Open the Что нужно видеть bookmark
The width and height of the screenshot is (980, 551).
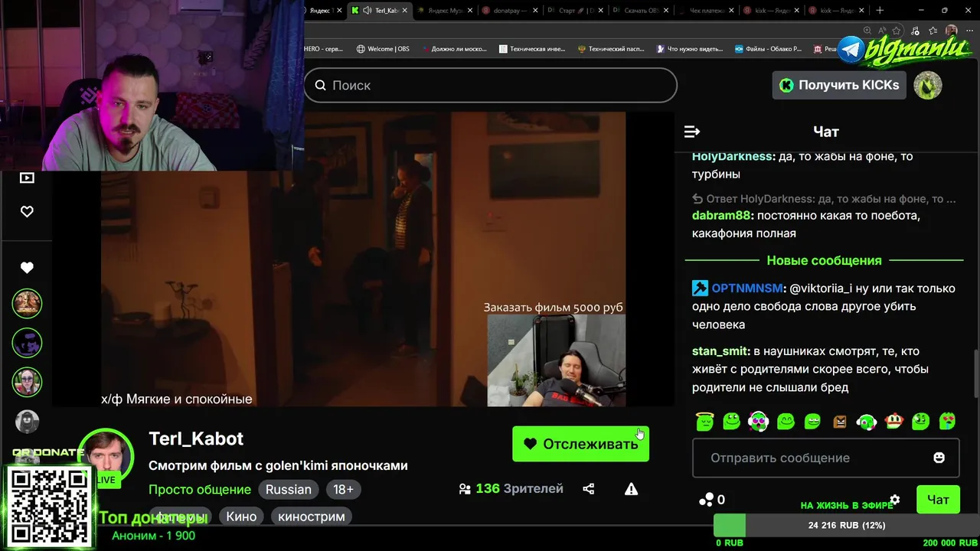[x=690, y=49]
